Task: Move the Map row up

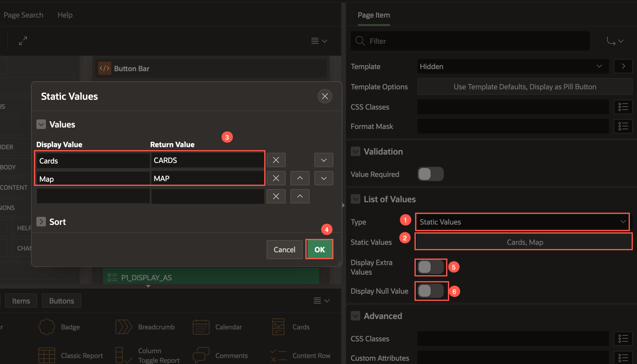Action: [x=300, y=178]
